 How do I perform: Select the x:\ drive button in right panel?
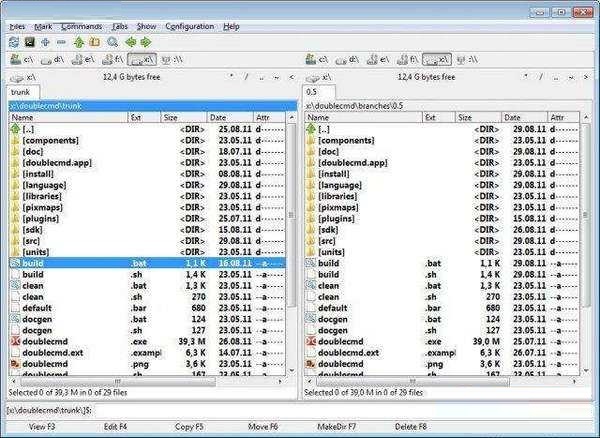click(437, 60)
